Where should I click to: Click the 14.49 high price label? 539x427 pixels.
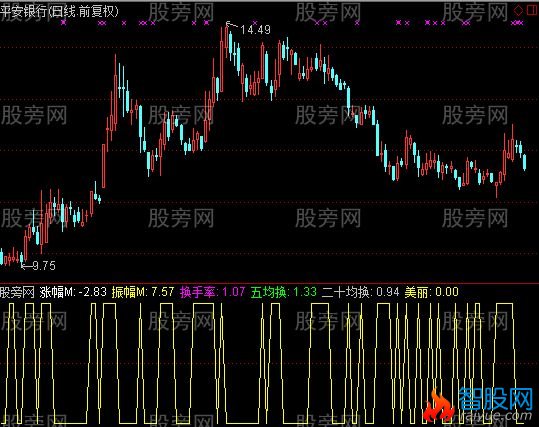255,30
